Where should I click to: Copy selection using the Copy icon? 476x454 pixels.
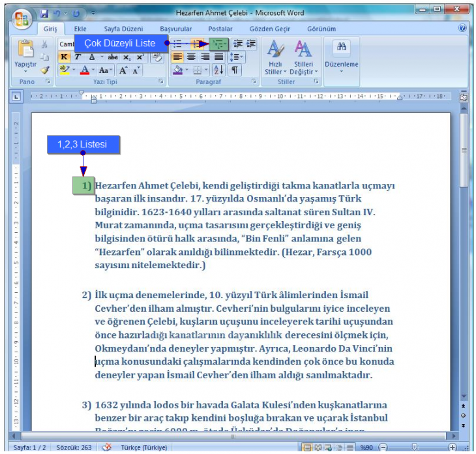click(44, 57)
